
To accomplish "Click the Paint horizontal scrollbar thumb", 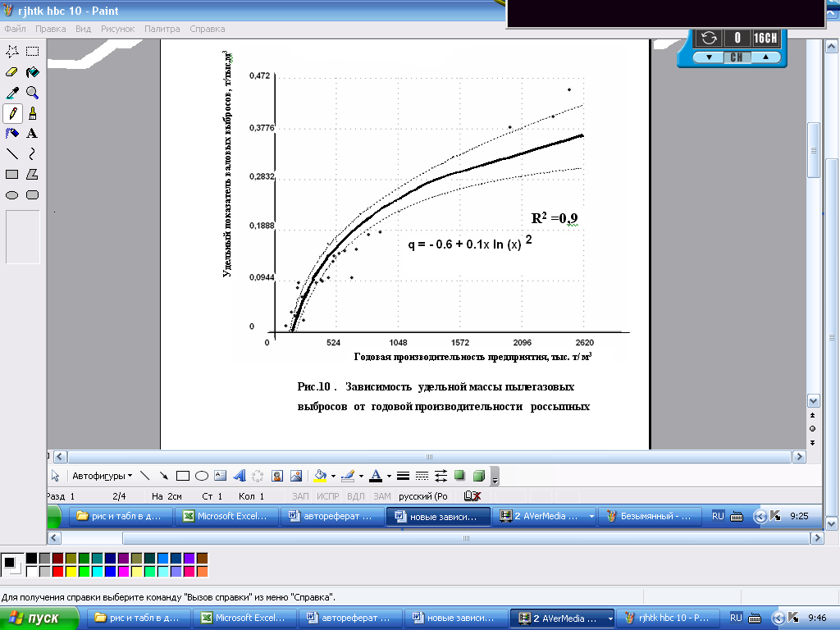I will coord(466,538).
